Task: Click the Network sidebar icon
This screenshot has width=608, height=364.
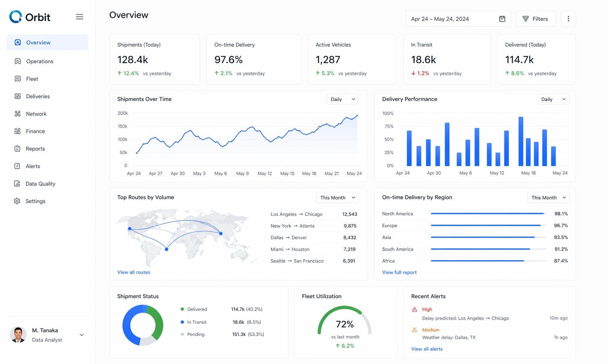Action: coord(18,114)
